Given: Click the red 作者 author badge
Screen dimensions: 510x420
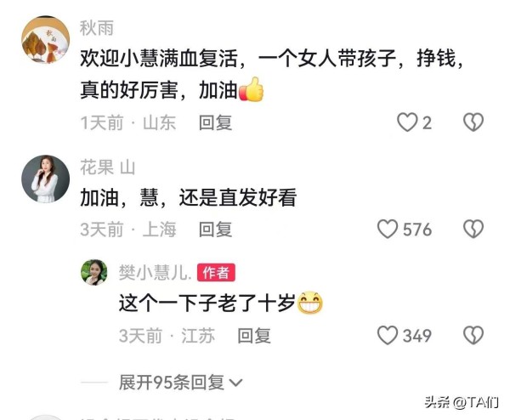Looking at the screenshot, I should click(x=216, y=272).
